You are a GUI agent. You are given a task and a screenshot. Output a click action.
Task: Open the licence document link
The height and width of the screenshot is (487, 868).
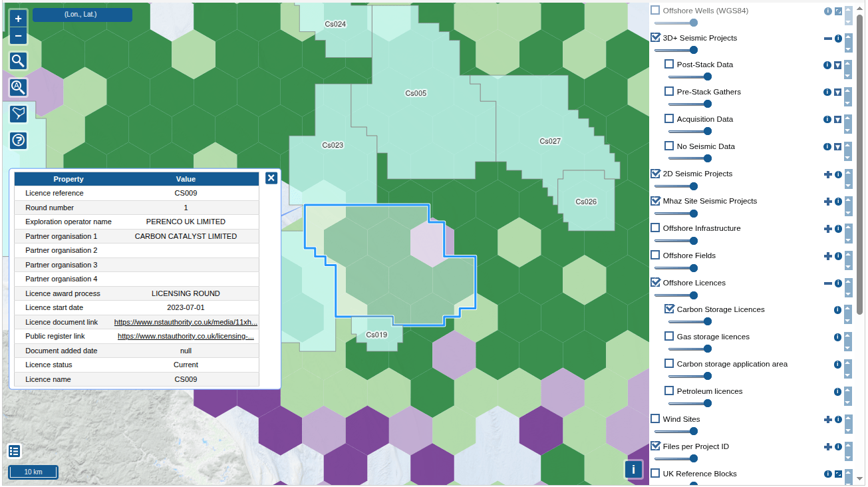click(186, 323)
